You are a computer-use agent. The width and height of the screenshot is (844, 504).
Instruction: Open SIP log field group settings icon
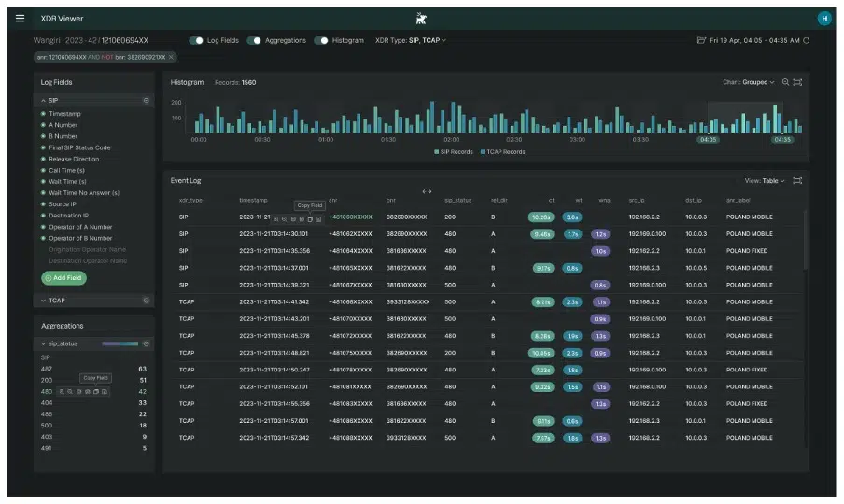(146, 101)
